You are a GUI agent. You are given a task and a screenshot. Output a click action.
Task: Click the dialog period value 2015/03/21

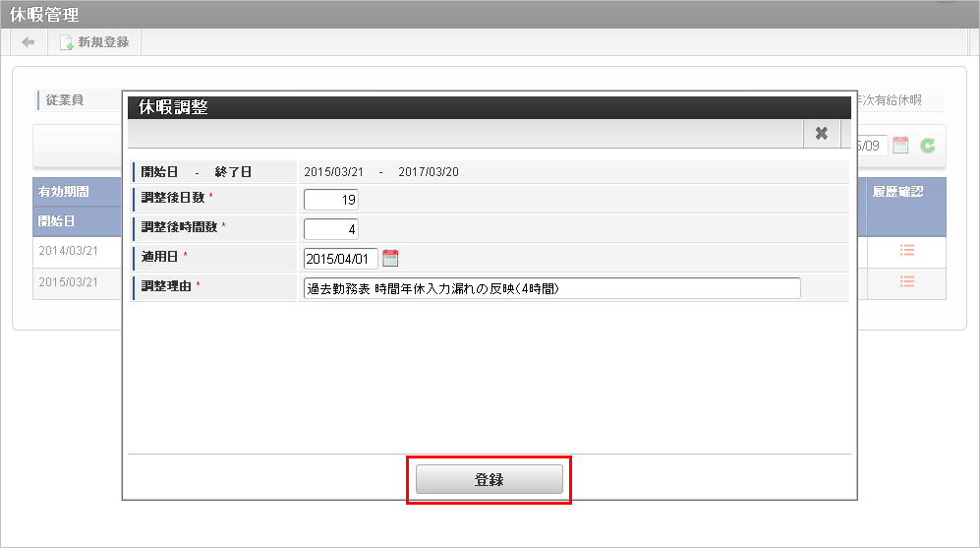pos(334,171)
